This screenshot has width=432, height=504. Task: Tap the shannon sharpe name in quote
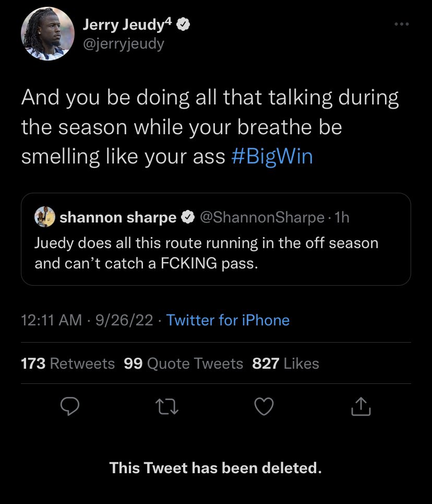coord(118,217)
